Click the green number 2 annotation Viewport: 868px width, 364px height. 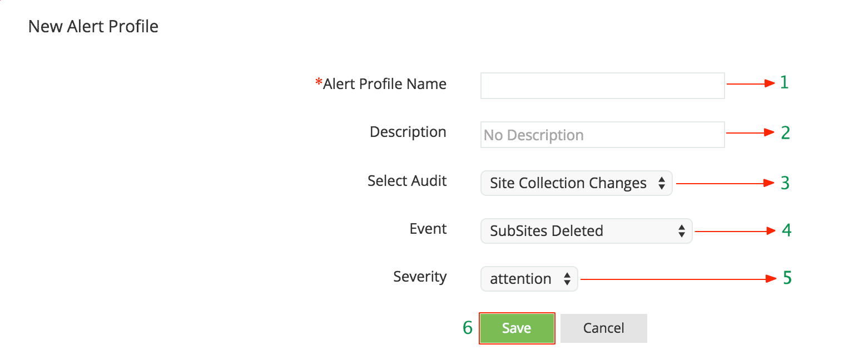click(785, 133)
